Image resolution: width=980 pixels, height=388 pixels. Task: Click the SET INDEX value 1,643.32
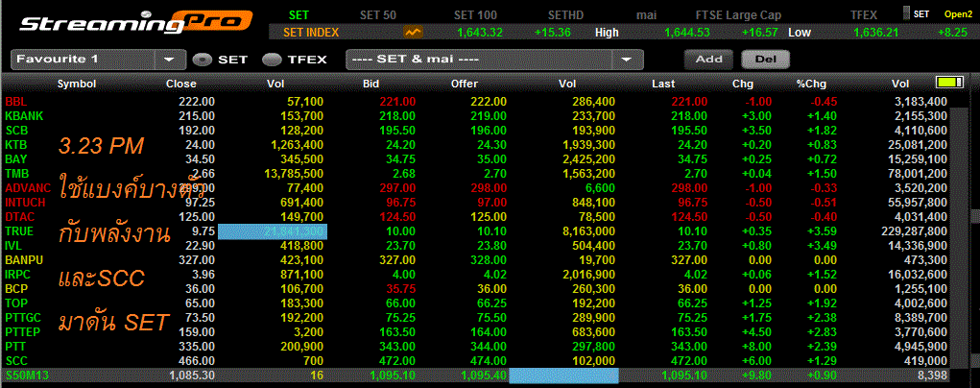pos(479,33)
